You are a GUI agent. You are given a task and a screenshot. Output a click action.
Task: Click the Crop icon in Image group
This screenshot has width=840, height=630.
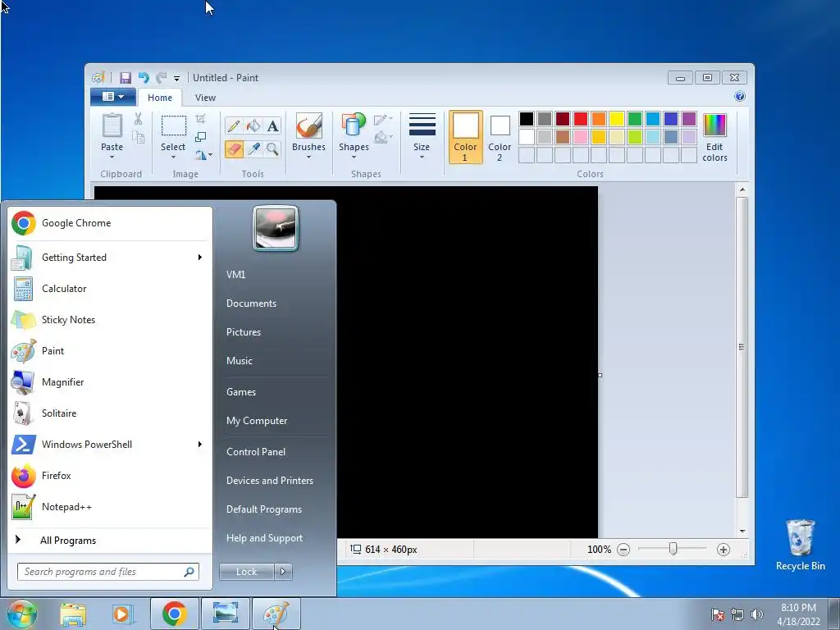coord(200,119)
